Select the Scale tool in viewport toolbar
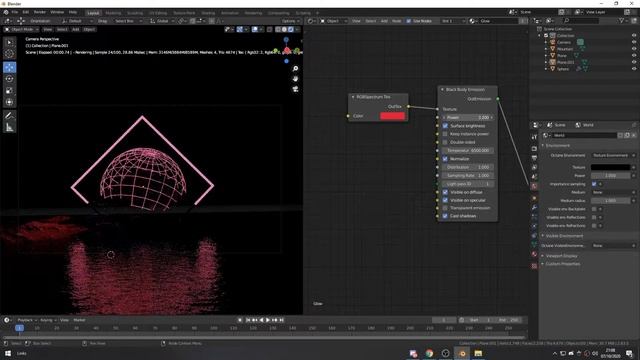This screenshot has height=360, width=640. point(10,91)
